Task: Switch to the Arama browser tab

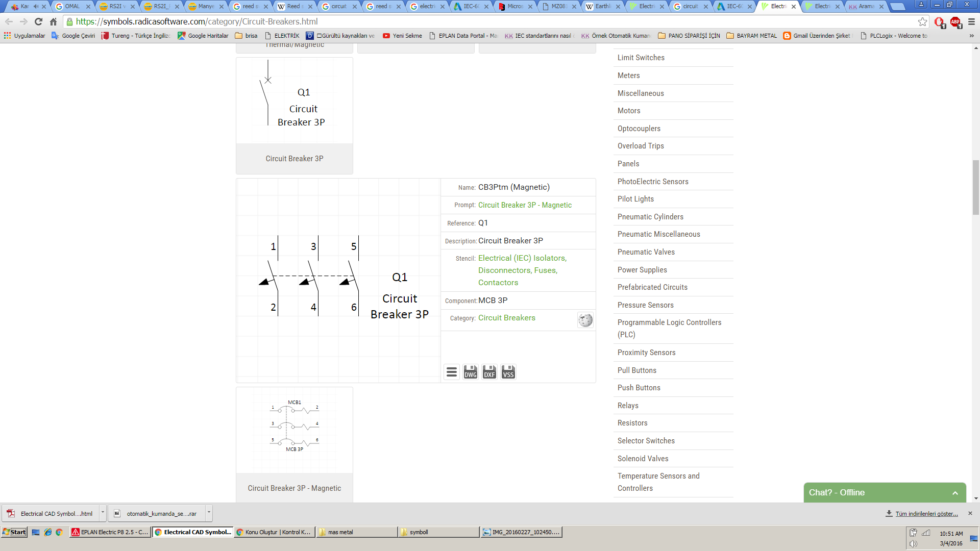Action: (x=867, y=6)
